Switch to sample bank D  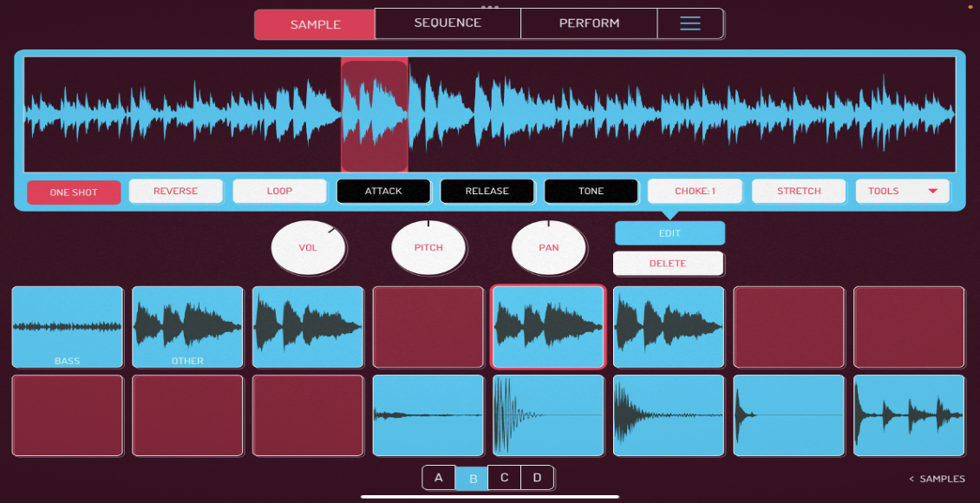[x=537, y=477]
